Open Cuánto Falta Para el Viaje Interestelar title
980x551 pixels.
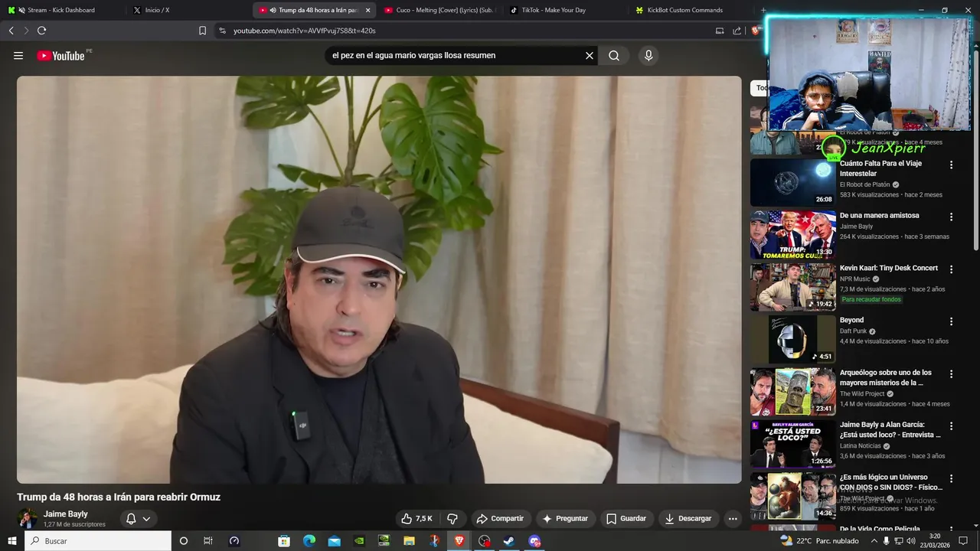pyautogui.click(x=880, y=168)
